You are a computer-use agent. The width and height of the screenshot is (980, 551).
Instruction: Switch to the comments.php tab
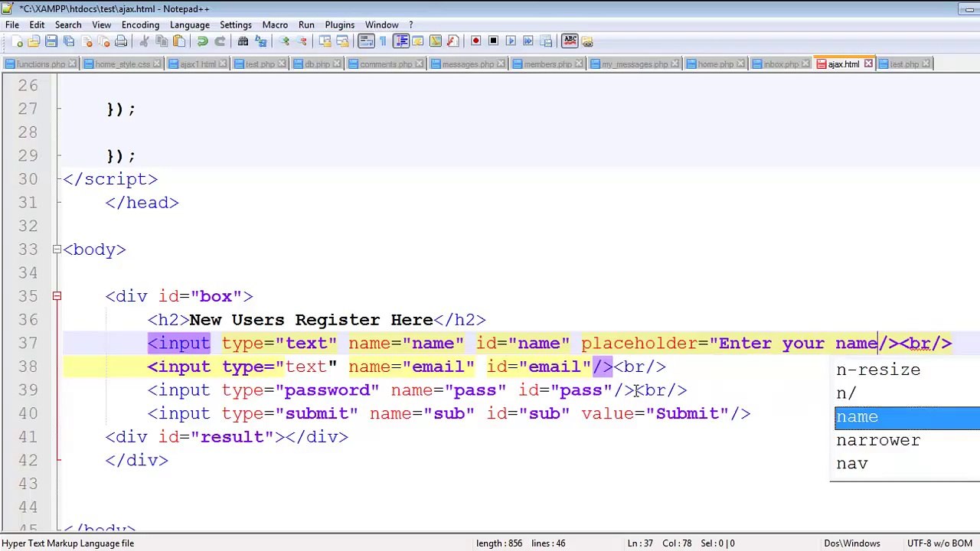click(386, 64)
